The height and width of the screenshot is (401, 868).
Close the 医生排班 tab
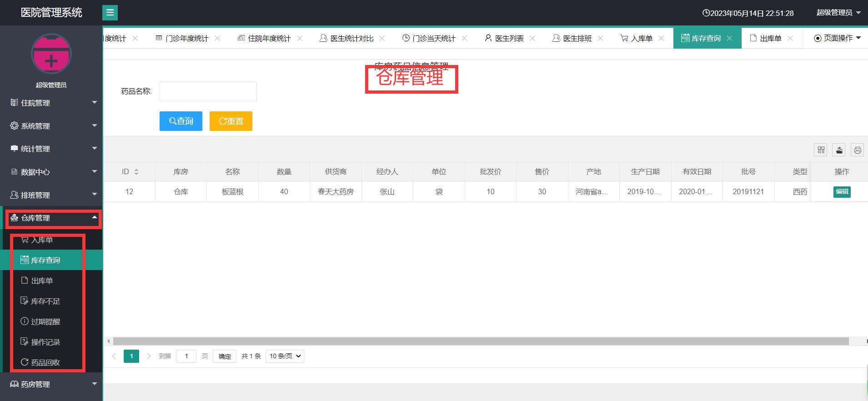pyautogui.click(x=601, y=38)
